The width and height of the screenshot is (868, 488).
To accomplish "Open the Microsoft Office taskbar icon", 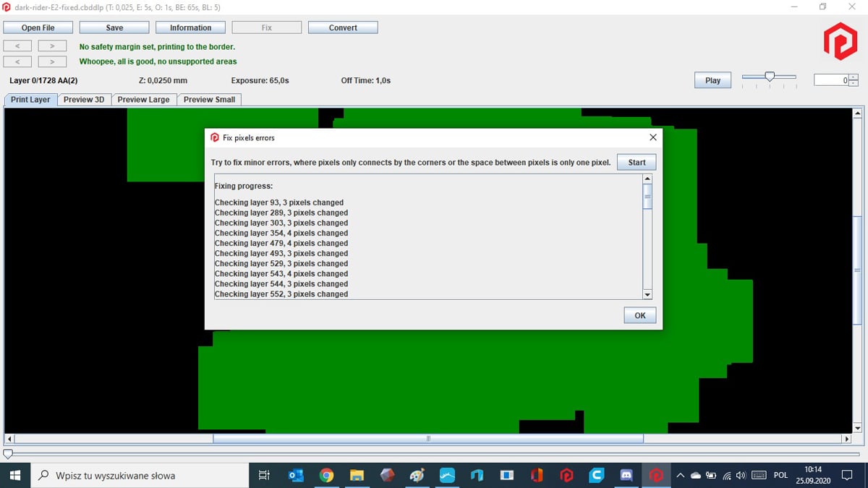I will [x=537, y=475].
